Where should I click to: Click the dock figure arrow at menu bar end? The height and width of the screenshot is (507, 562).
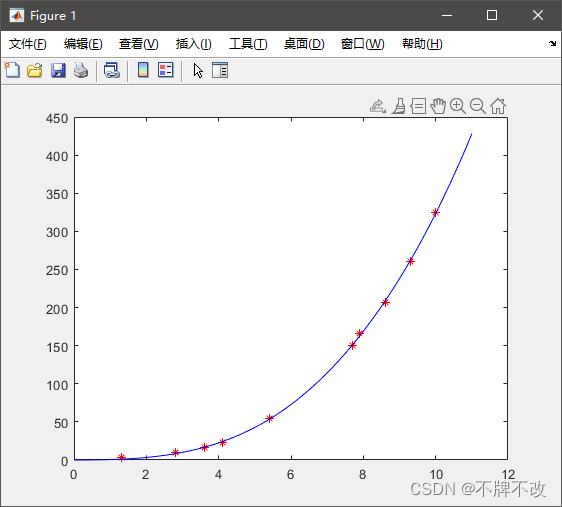pos(552,44)
